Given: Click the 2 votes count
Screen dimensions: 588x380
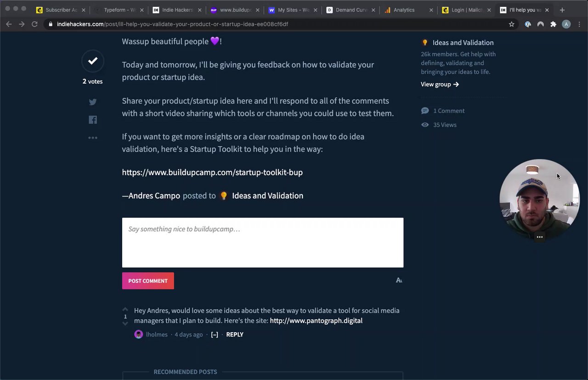Looking at the screenshot, I should 92,81.
